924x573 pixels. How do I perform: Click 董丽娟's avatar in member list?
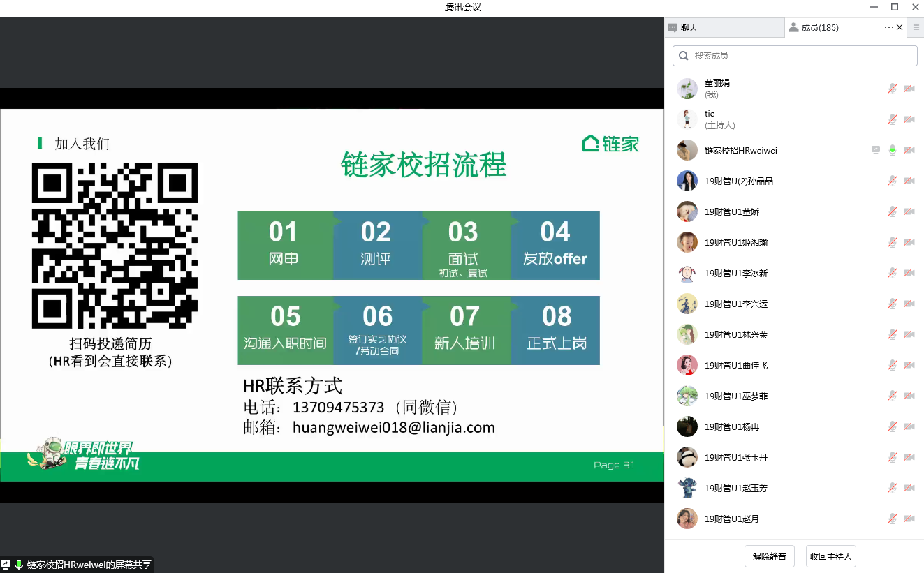point(687,89)
